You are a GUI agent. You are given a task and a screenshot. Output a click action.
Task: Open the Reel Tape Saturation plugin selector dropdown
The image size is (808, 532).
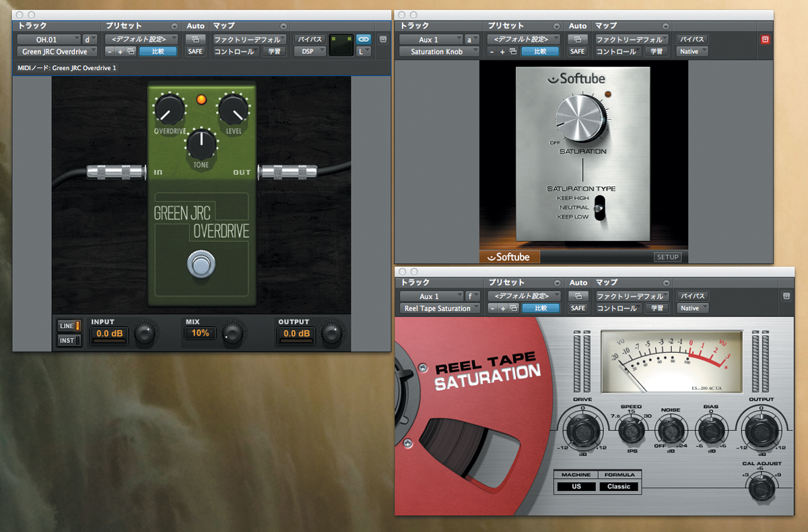[440, 308]
